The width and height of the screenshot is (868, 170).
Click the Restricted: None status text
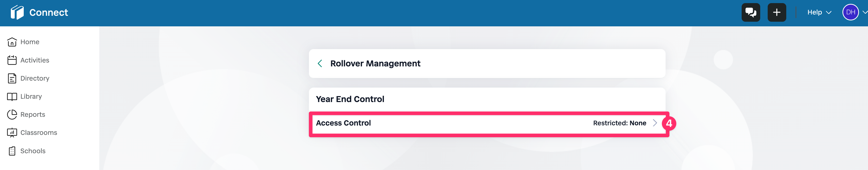(619, 123)
